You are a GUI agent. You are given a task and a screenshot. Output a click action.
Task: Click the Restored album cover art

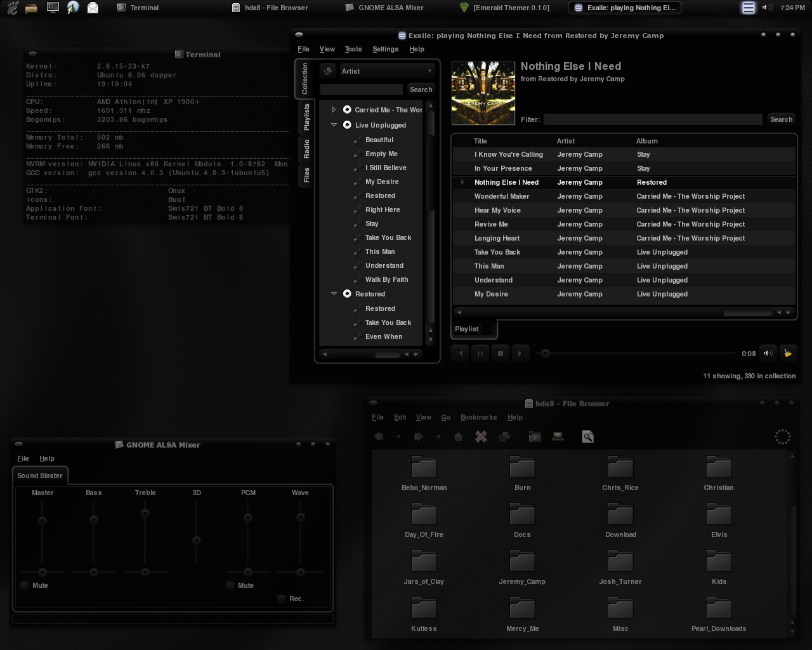pyautogui.click(x=483, y=93)
